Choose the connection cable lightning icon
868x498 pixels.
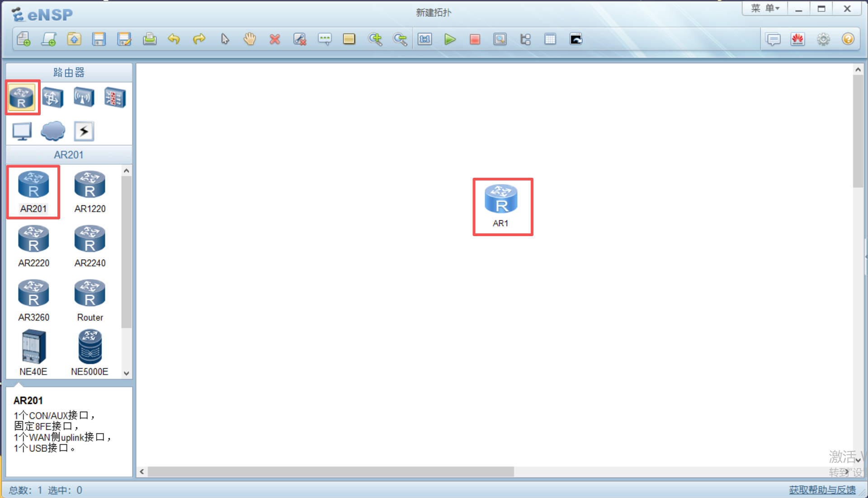84,131
